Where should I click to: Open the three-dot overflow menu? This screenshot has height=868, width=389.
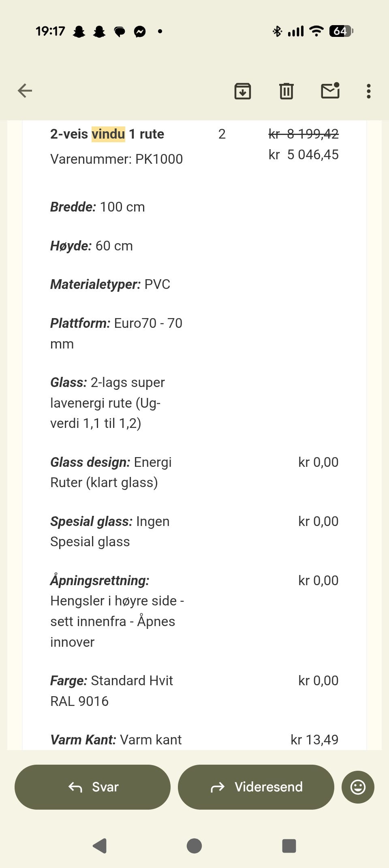[x=368, y=91]
